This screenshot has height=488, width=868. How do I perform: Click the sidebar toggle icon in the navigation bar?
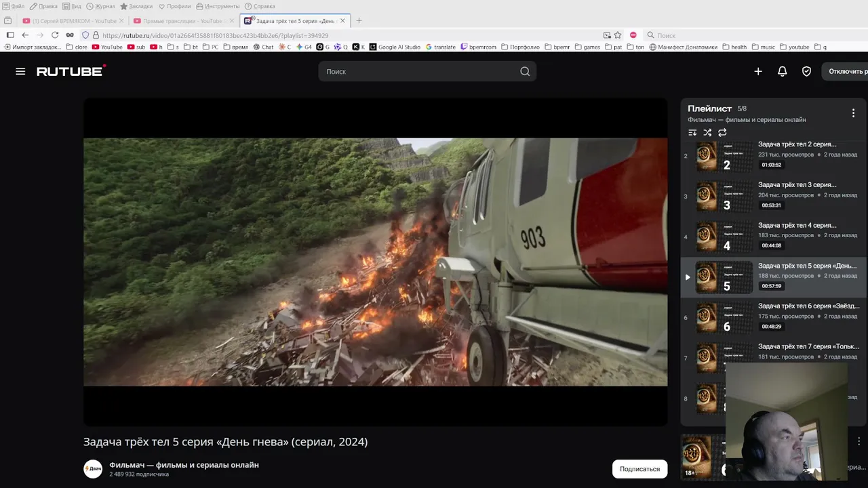[10, 35]
